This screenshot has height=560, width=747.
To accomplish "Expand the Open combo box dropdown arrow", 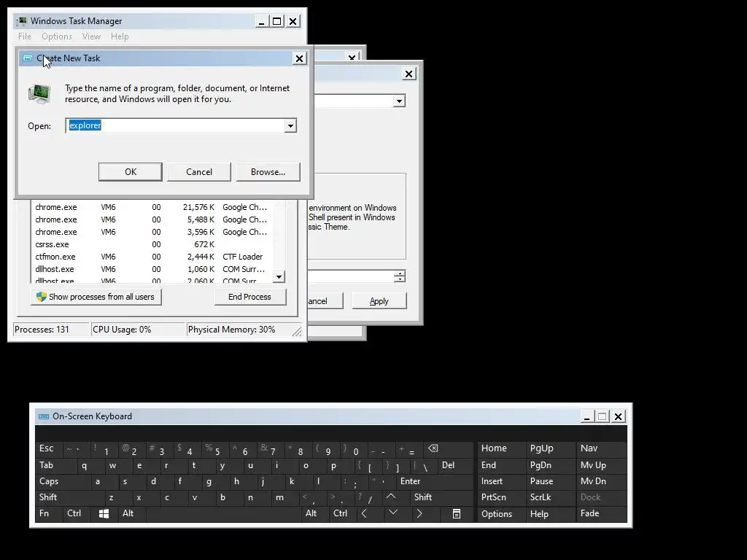I will point(290,125).
